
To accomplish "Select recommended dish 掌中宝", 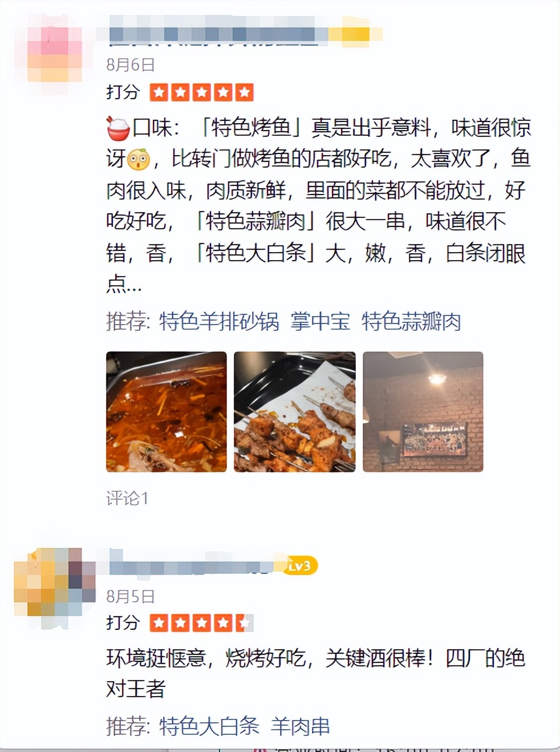I will click(x=320, y=322).
